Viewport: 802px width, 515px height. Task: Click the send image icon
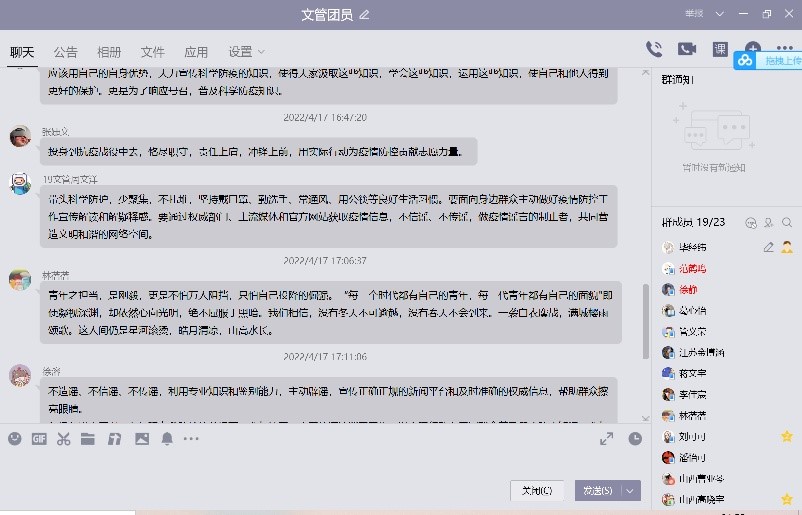tap(141, 438)
